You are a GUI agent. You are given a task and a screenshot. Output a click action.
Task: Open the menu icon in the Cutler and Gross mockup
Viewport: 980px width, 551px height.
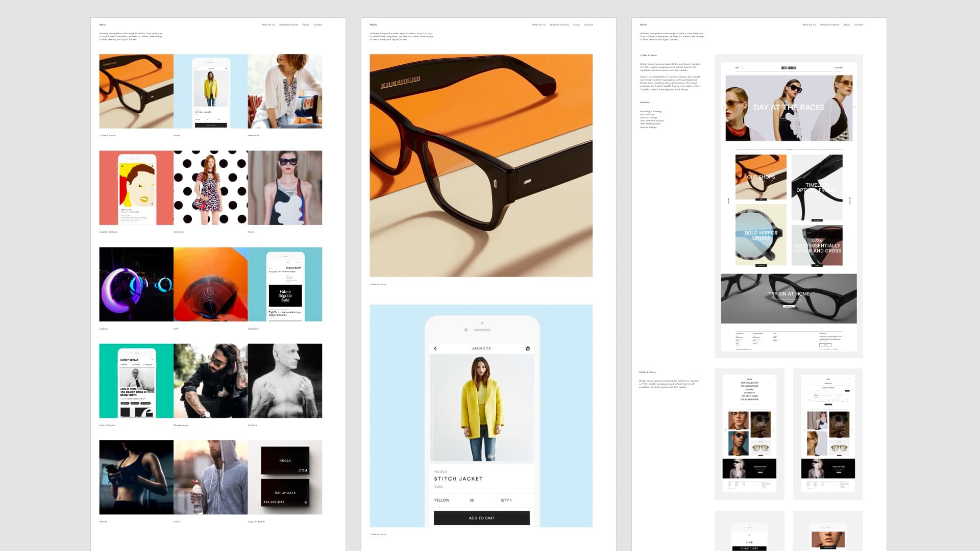pyautogui.click(x=737, y=67)
